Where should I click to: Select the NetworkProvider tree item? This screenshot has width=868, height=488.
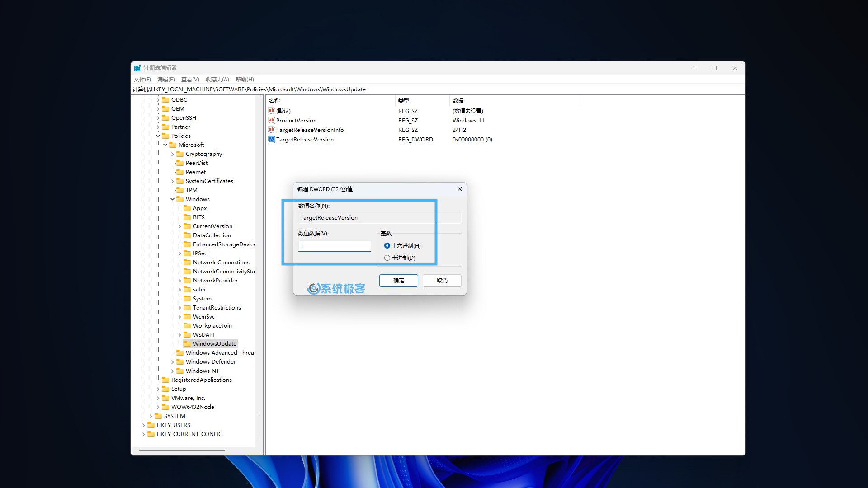coord(215,281)
